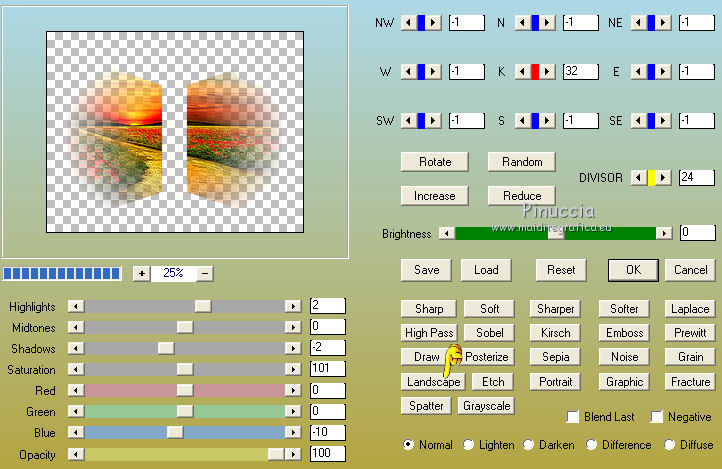Click the Saturation right scroll arrow
722x469 pixels.
pyautogui.click(x=293, y=369)
